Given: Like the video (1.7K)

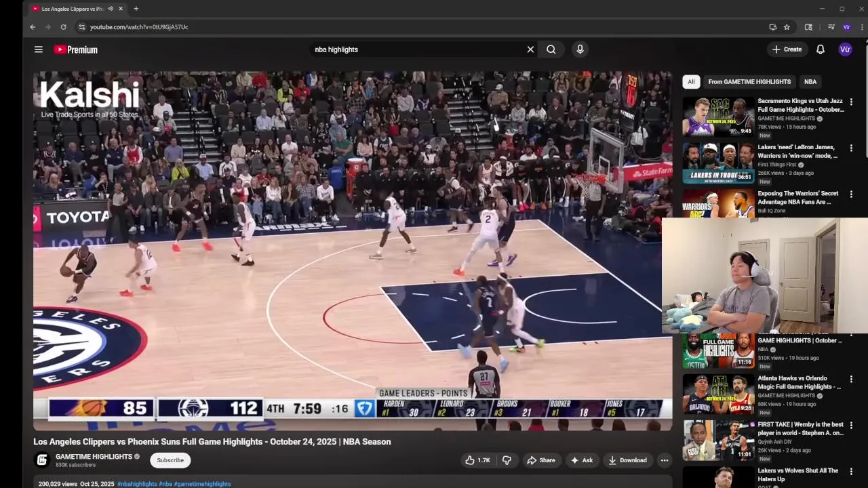Looking at the screenshot, I should [x=477, y=460].
